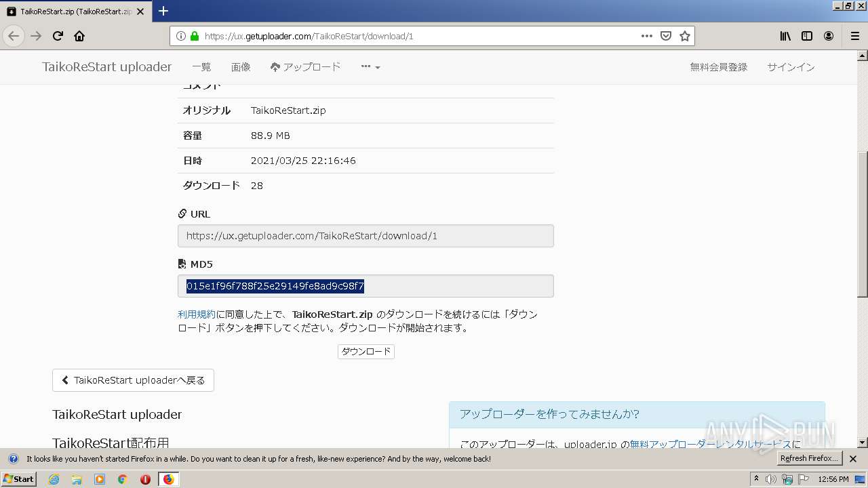Open the サインイン sign-in link
Image resolution: width=868 pixels, height=488 pixels.
[791, 67]
